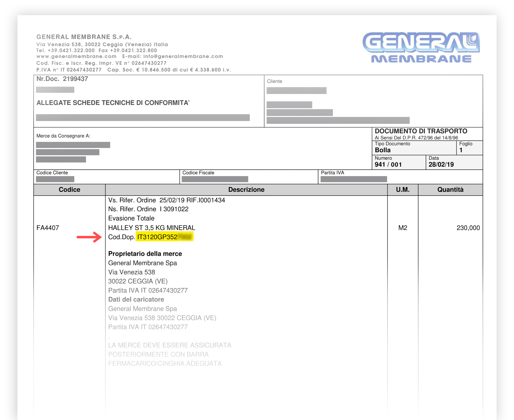The image size is (514, 420).
Task: Click the unit of measure 'M2'
Action: (403, 228)
